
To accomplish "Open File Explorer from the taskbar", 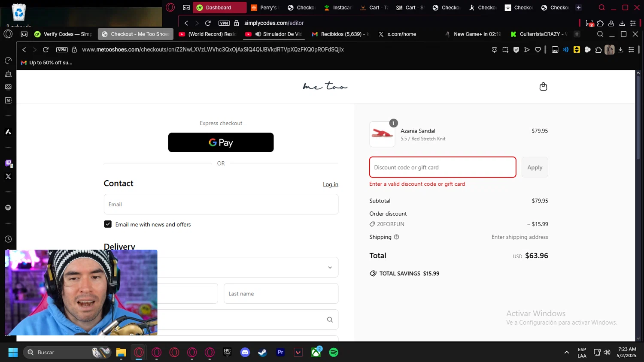I will pyautogui.click(x=121, y=353).
